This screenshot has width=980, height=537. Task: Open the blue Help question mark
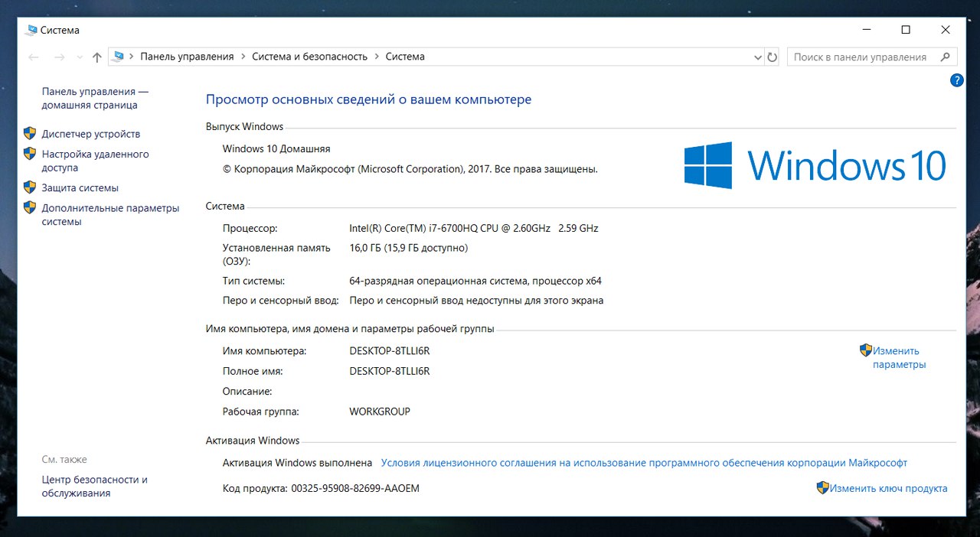pos(956,80)
